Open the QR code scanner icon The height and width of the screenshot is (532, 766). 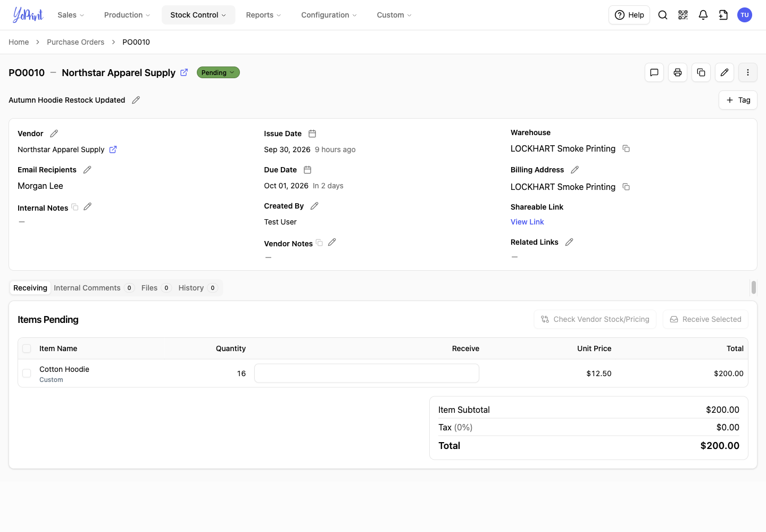[683, 15]
